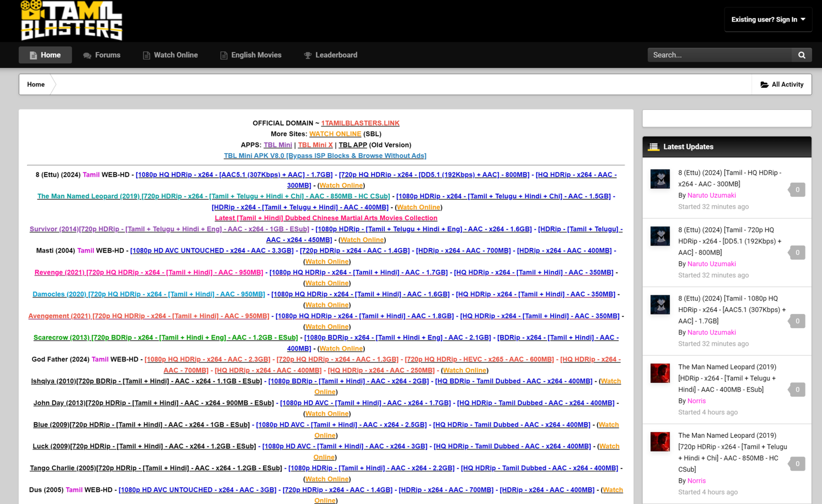This screenshot has height=504, width=822.
Task: Open Damocles (2020) 720p HQ HDRip link
Action: click(x=149, y=294)
